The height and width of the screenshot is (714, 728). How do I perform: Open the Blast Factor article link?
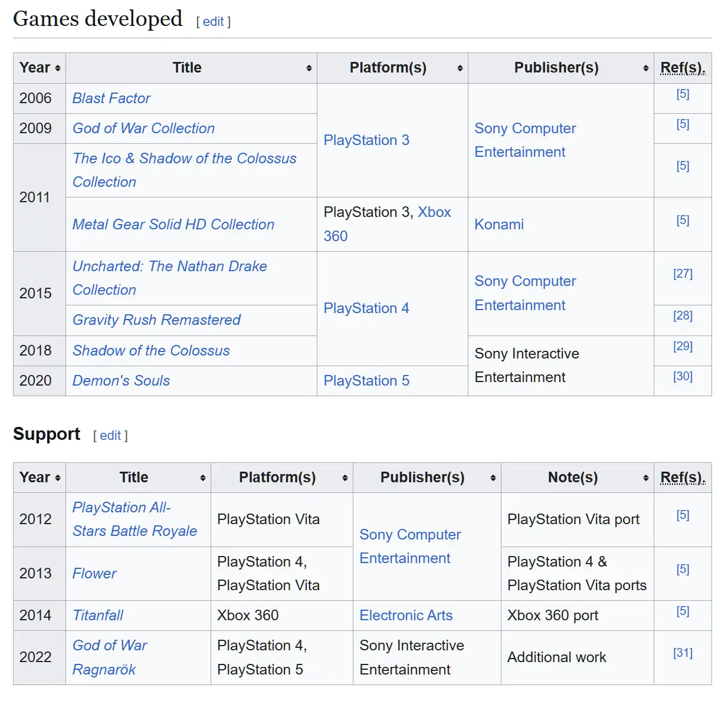112,98
